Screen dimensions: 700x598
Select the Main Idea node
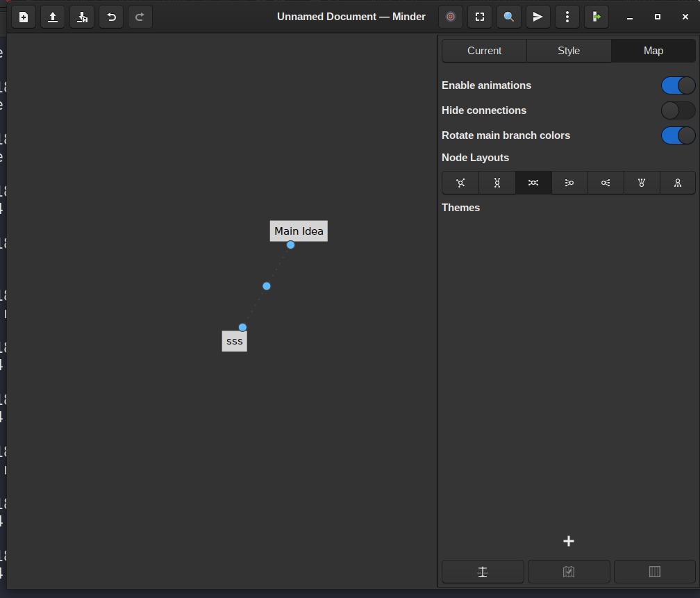[x=299, y=231]
